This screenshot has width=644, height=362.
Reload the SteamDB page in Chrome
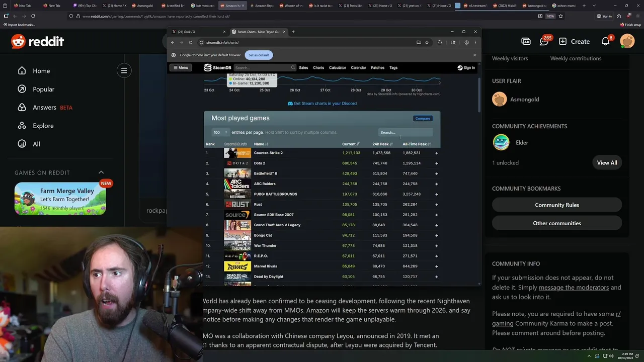(191, 42)
